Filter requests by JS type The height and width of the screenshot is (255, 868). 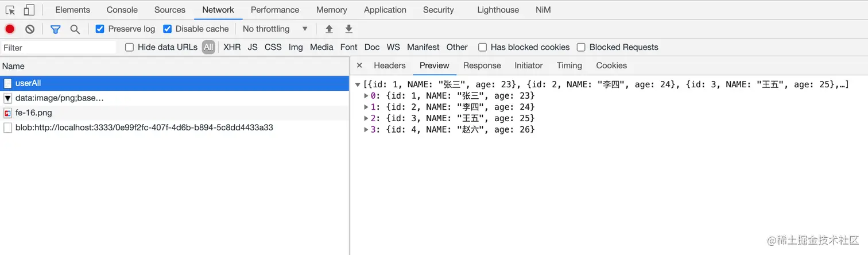(253, 47)
